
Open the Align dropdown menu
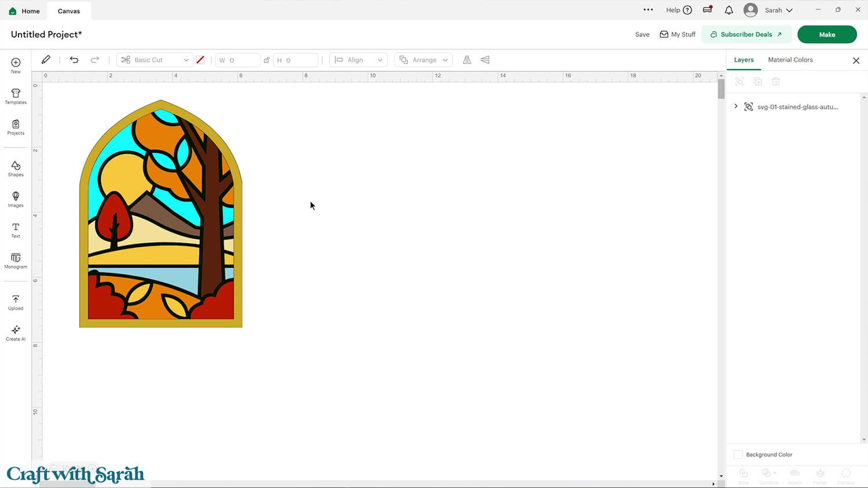[x=358, y=60]
